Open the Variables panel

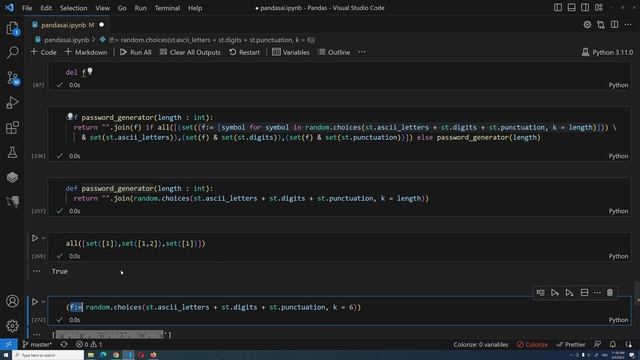point(291,52)
